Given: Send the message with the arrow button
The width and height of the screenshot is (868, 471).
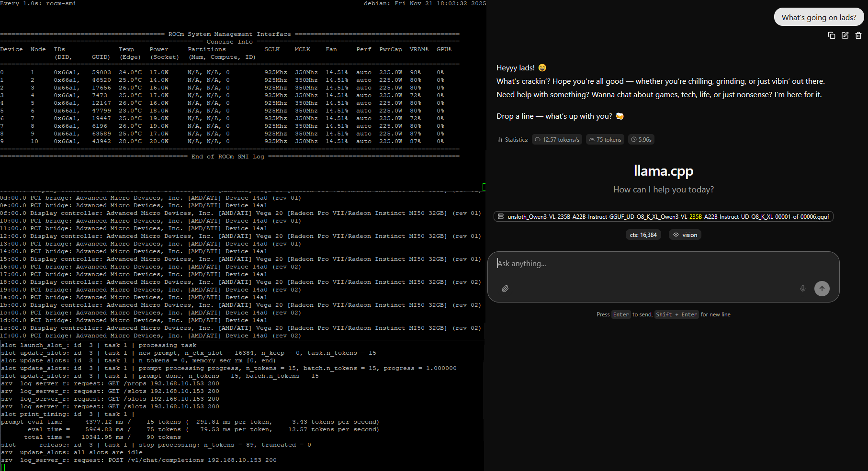Looking at the screenshot, I should [x=822, y=289].
